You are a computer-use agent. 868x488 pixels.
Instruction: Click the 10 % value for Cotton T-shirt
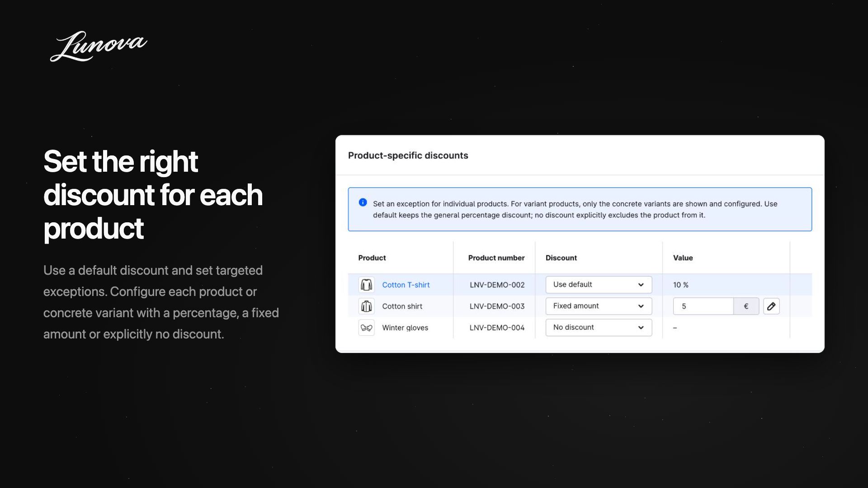tap(680, 285)
